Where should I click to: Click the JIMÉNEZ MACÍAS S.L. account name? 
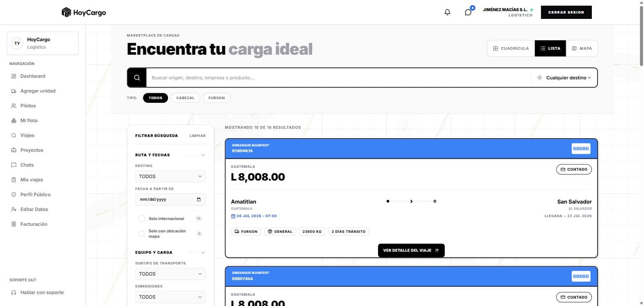click(505, 9)
